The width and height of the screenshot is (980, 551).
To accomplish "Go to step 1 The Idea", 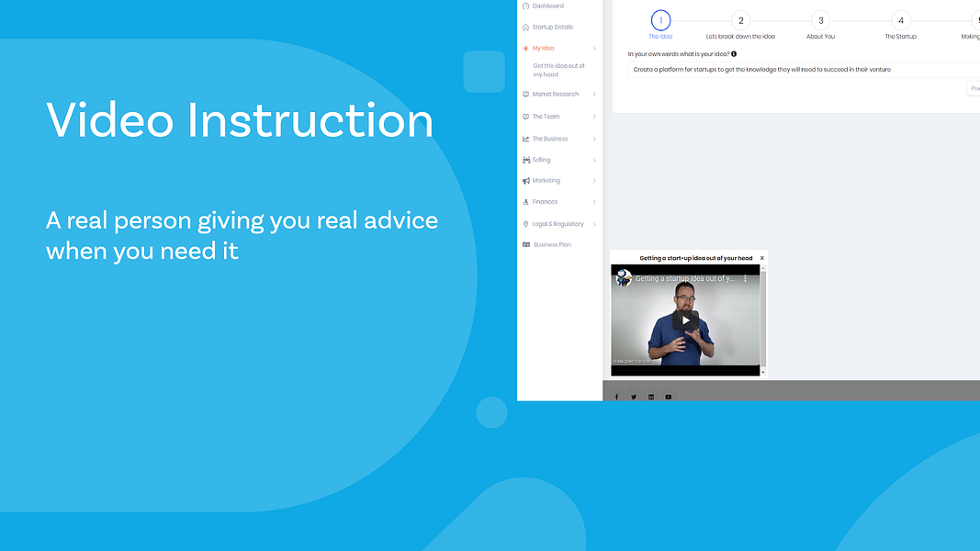I will pos(660,20).
